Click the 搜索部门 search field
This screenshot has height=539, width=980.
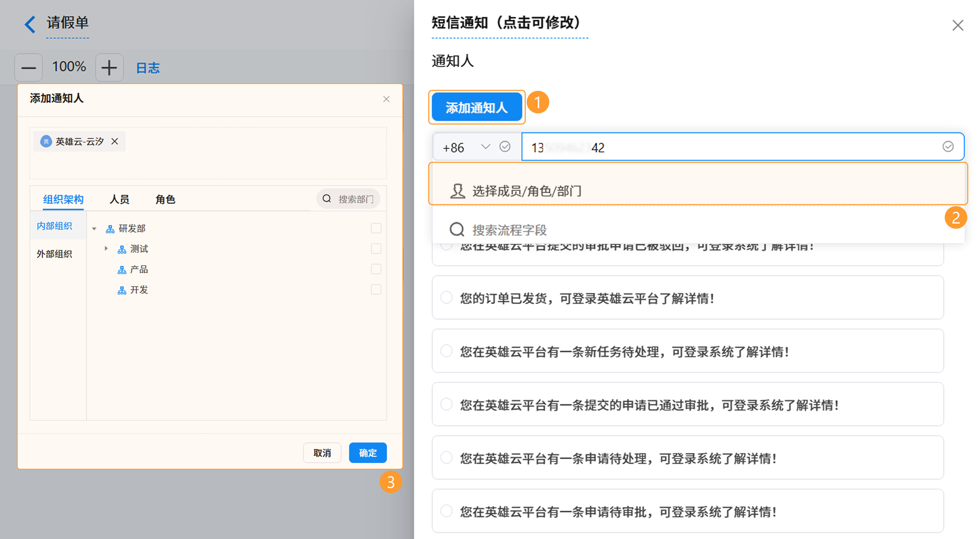coord(348,199)
